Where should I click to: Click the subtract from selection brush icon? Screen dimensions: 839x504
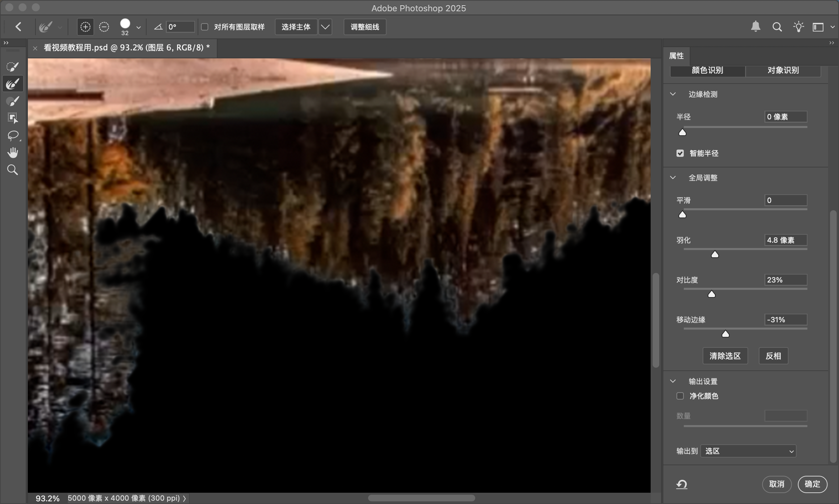click(104, 27)
